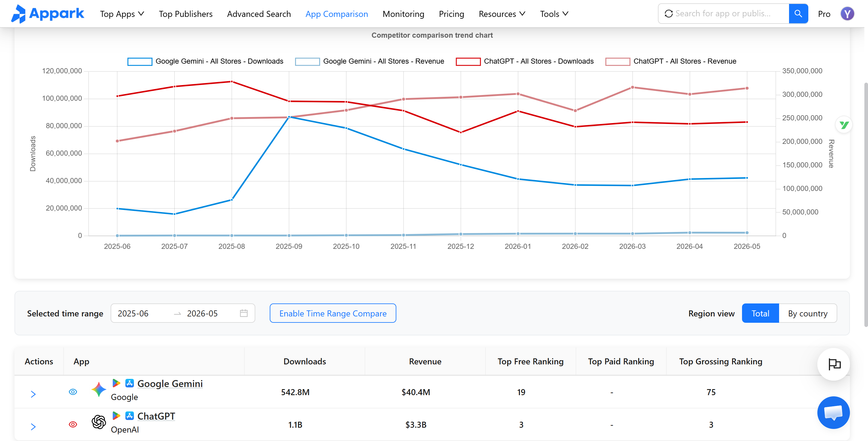Click ChatGPT revenue point at 2026-03

633,87
